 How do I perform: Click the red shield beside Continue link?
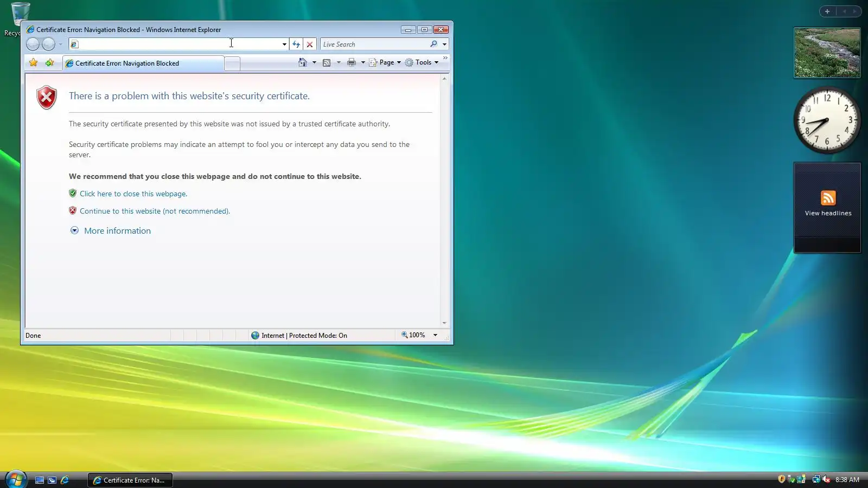(73, 210)
